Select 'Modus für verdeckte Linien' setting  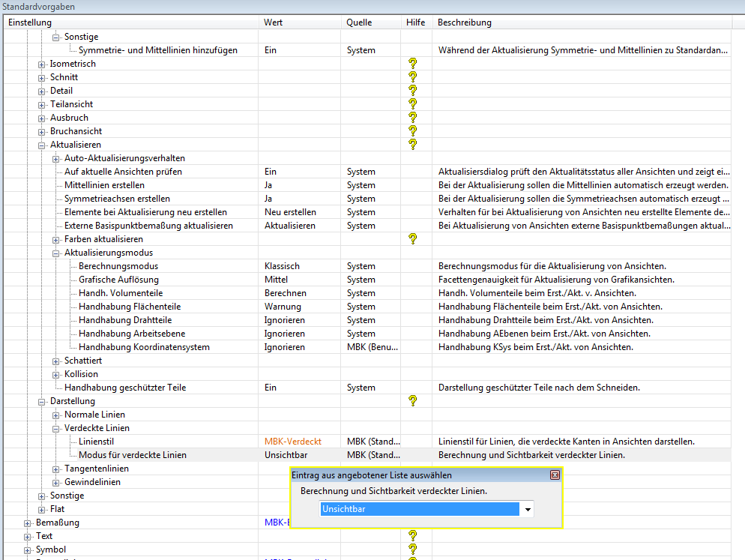click(133, 455)
